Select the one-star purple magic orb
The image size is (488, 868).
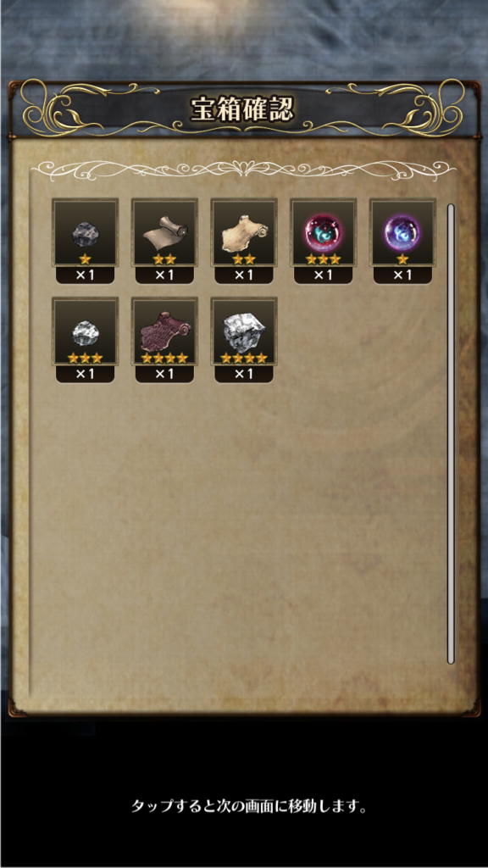(x=402, y=233)
